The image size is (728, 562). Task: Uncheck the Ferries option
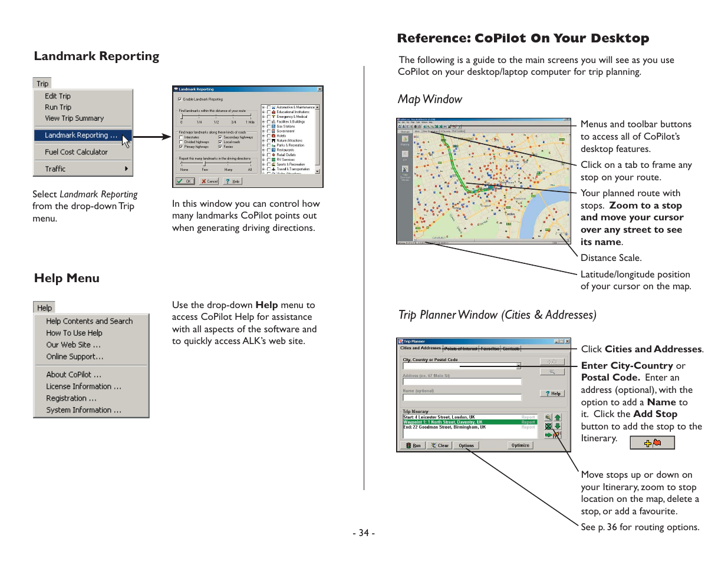tap(220, 147)
